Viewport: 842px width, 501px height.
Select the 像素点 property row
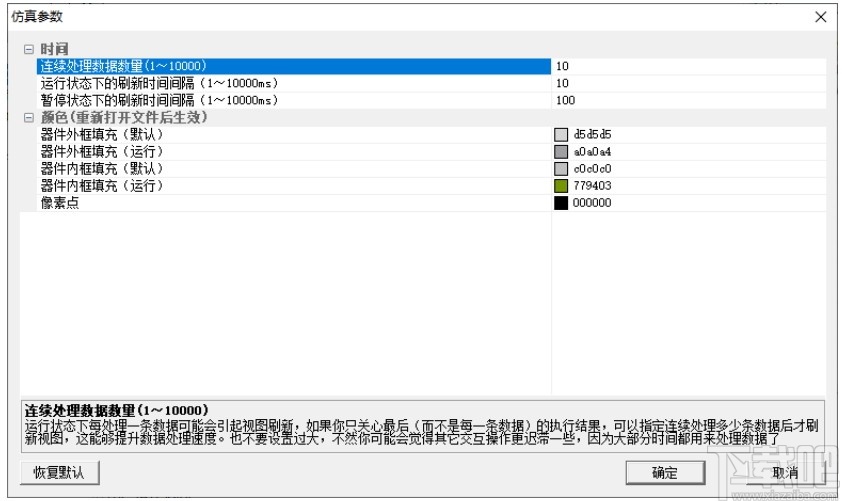click(x=294, y=203)
